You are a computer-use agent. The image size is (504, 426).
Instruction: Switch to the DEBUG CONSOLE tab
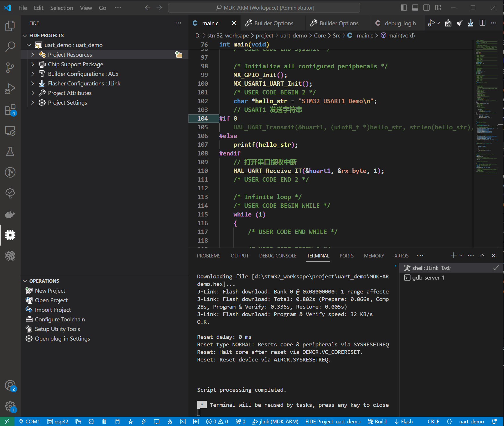coord(278,256)
